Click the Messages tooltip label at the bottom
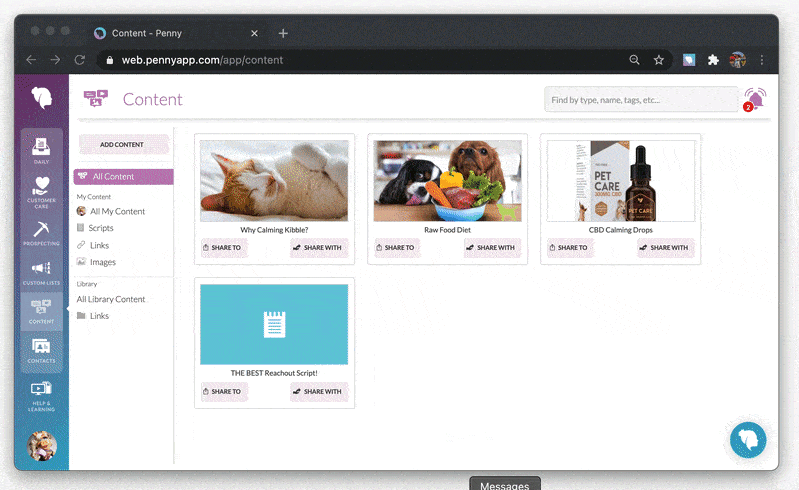The height and width of the screenshot is (490, 799). [504, 485]
